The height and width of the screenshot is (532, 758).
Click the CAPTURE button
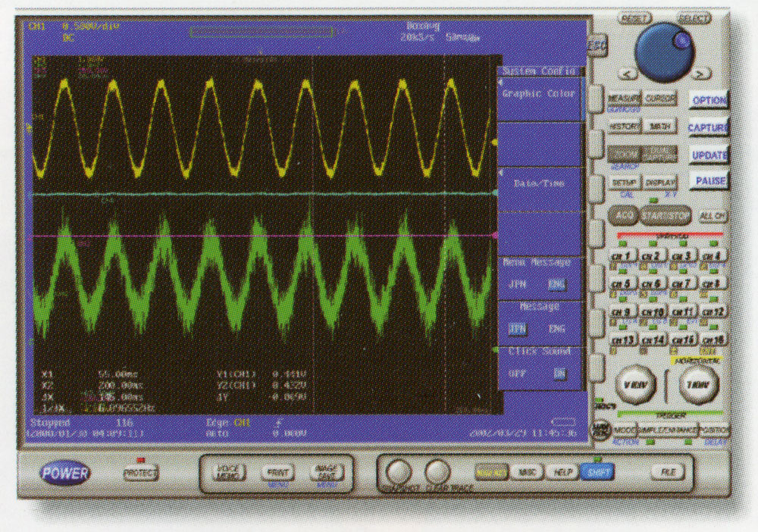coord(707,128)
